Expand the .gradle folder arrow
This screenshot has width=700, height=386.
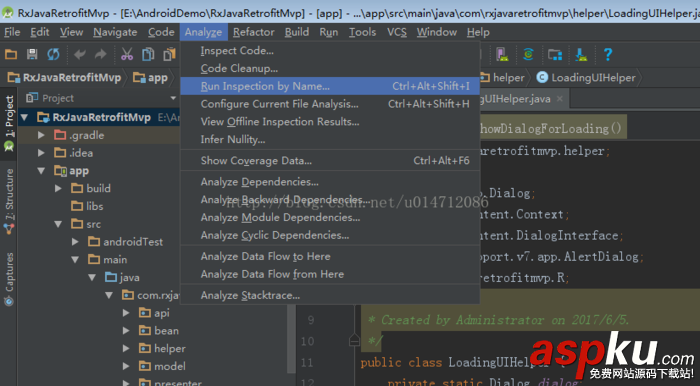click(x=41, y=135)
